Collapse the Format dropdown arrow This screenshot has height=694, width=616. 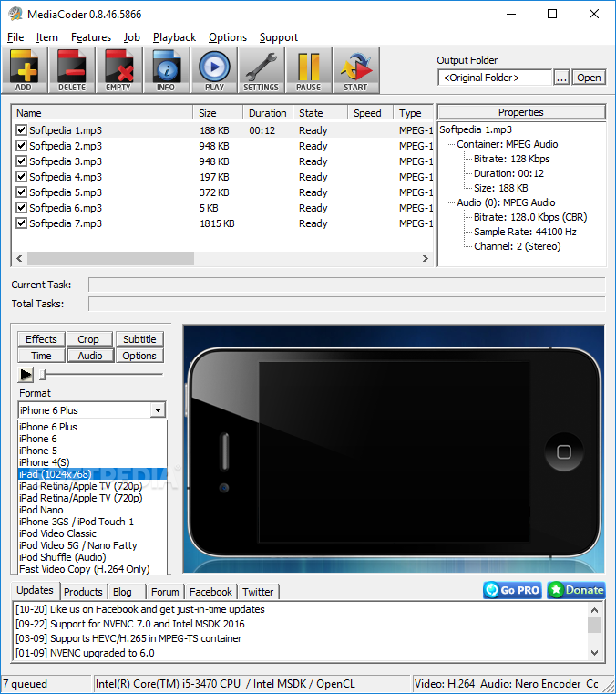point(158,410)
